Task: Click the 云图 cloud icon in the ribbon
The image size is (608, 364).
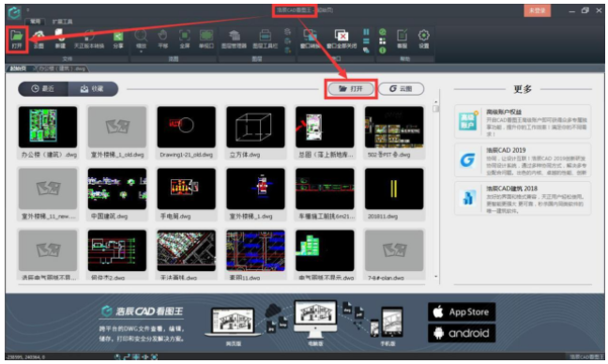Action: 38,36
